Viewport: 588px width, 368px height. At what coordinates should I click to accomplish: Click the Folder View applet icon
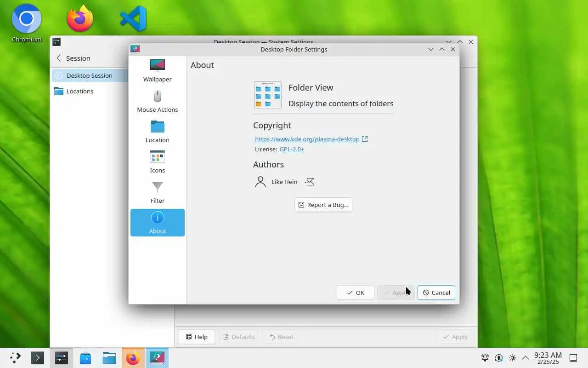pyautogui.click(x=268, y=95)
